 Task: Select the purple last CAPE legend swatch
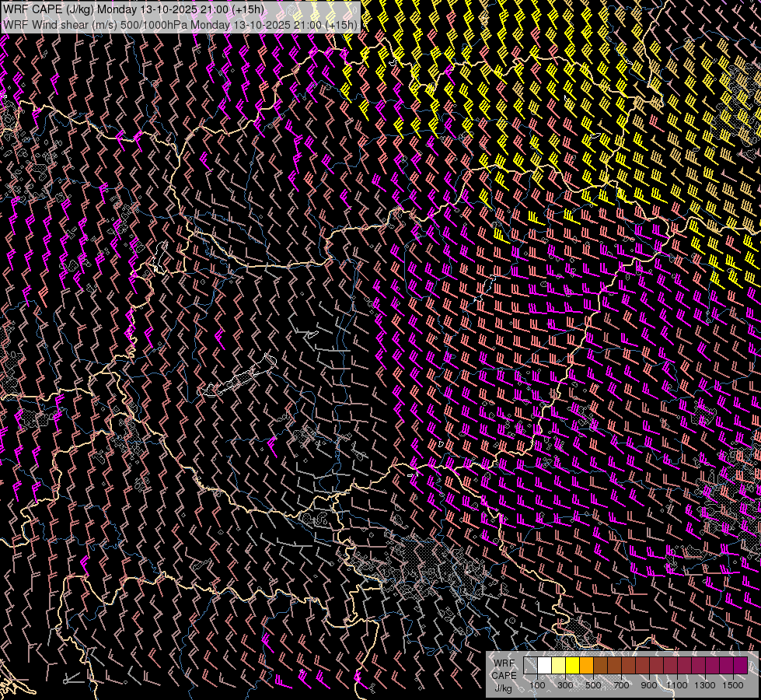pos(741,666)
